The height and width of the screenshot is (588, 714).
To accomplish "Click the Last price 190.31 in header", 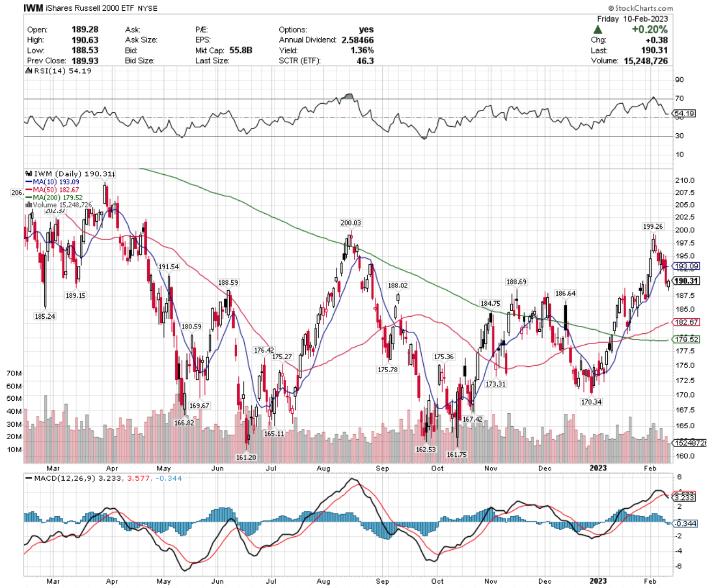I will click(655, 50).
